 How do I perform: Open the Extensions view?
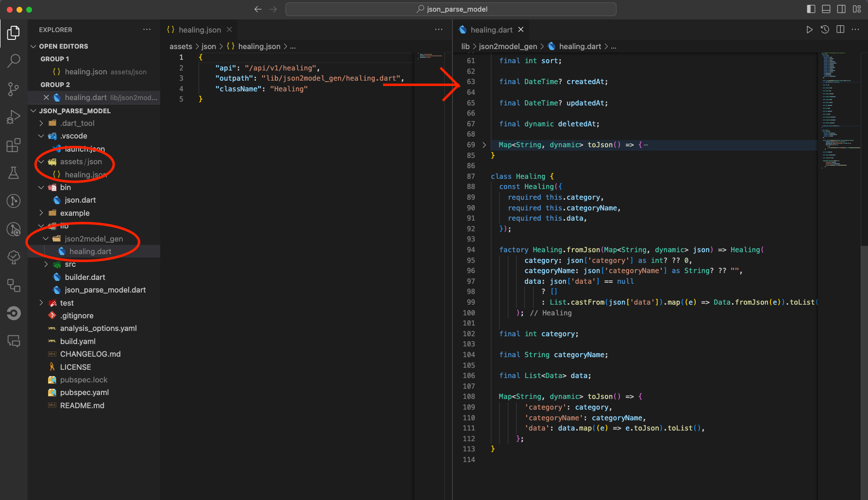point(14,145)
